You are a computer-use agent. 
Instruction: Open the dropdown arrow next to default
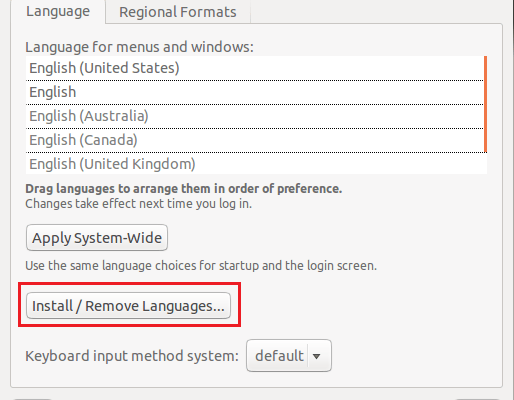click(x=316, y=356)
